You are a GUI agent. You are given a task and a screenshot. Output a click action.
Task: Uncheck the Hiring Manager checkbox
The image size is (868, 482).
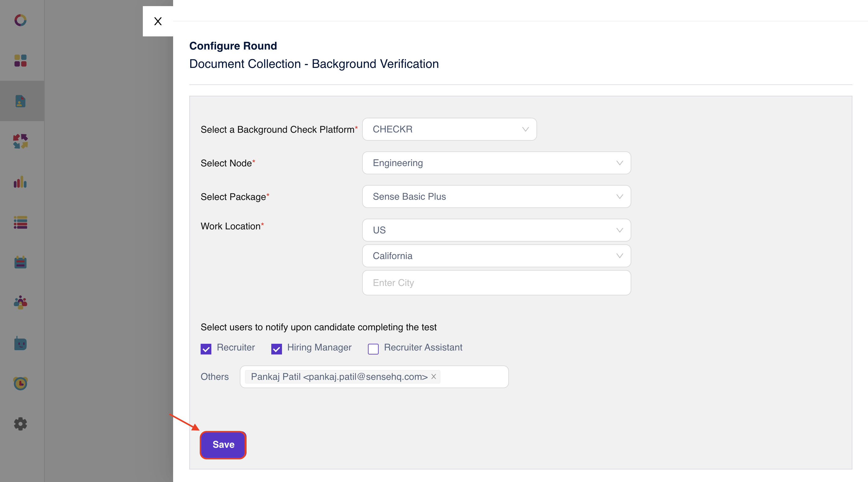[x=276, y=349]
